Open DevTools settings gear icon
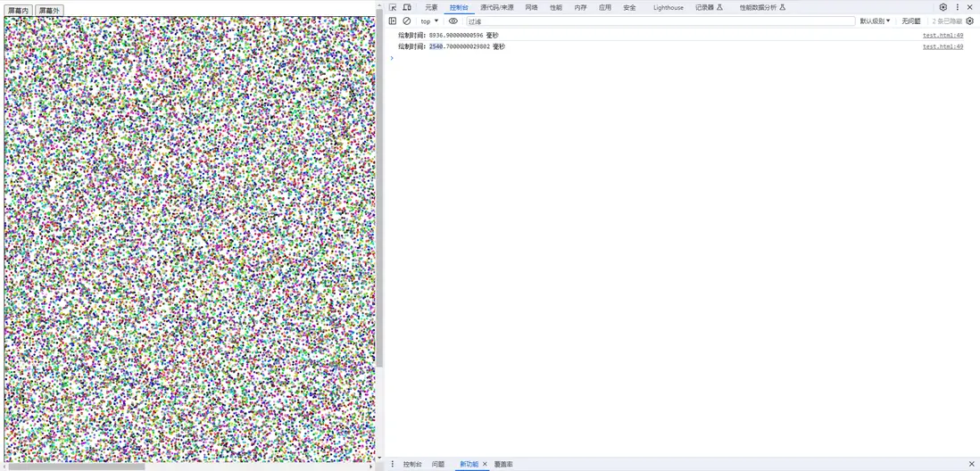Viewport: 980px width, 471px height. (x=943, y=7)
